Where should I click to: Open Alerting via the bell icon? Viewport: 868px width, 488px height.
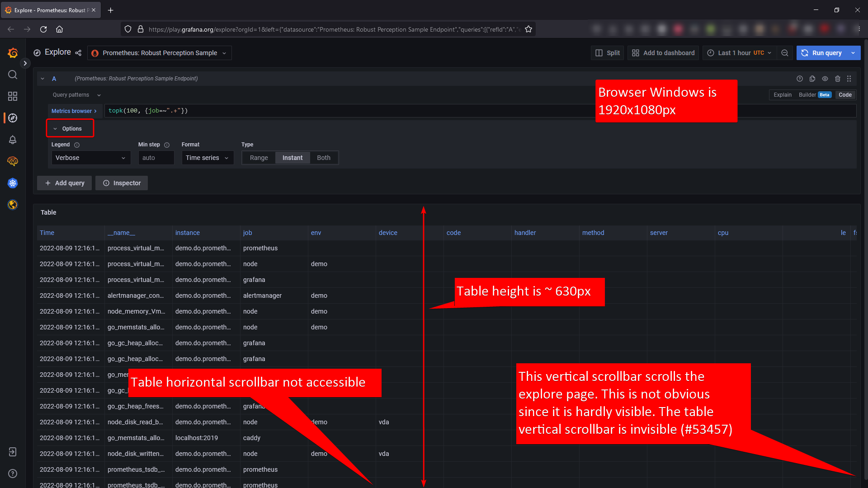(x=12, y=140)
